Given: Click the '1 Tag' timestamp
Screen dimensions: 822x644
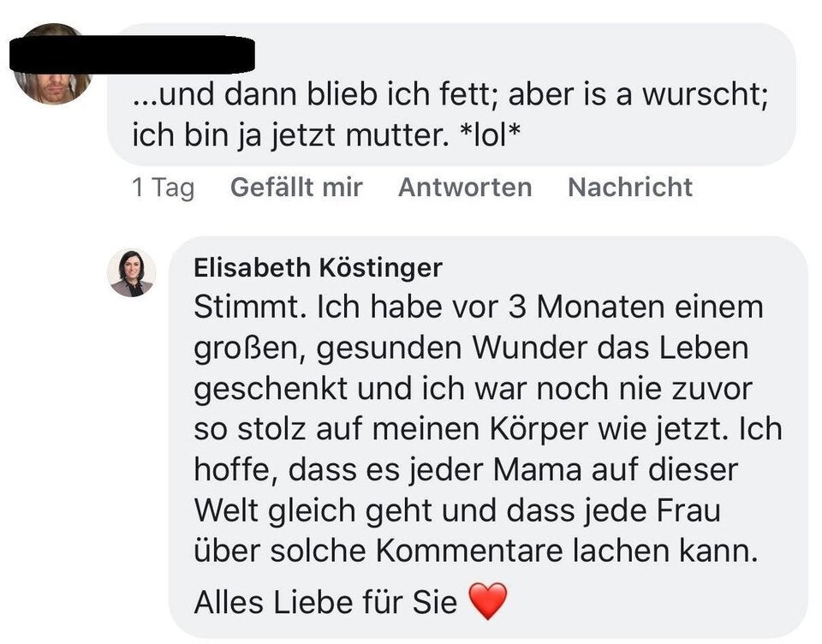Looking at the screenshot, I should pyautogui.click(x=162, y=187).
